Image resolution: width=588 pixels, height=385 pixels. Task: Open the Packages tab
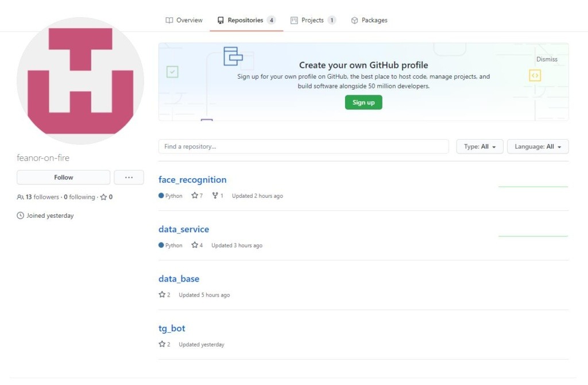point(369,20)
